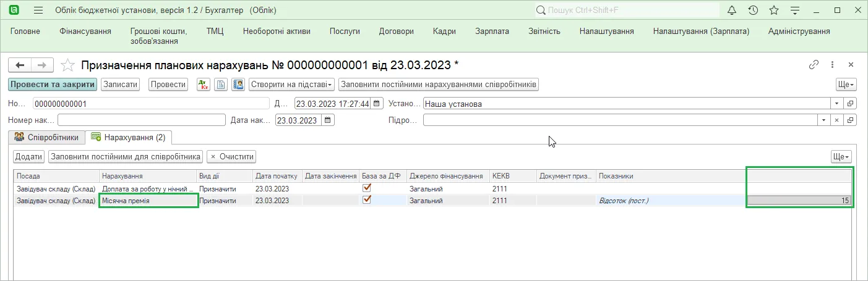Select the percentage value 15 cell

pyautogui.click(x=799, y=201)
